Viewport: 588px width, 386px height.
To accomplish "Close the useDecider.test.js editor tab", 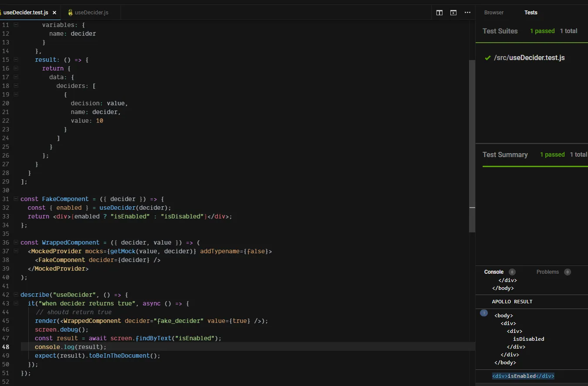I will tap(54, 13).
